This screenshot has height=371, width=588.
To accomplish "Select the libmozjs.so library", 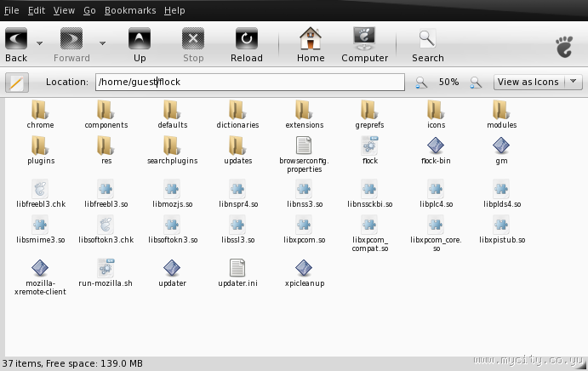I will pos(172,193).
